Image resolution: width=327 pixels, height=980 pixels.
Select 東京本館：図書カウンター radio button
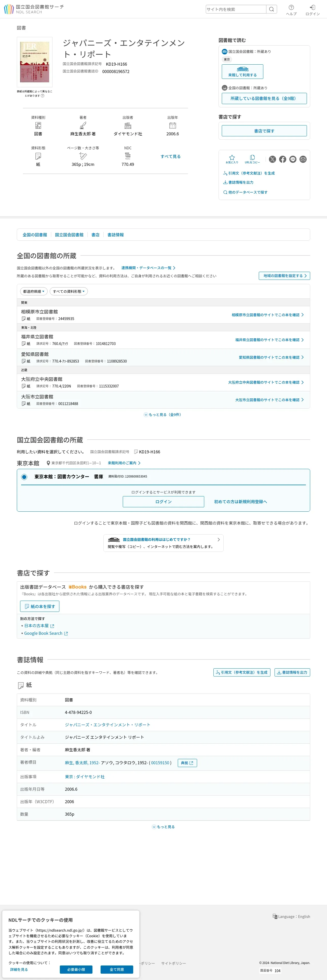tap(24, 477)
